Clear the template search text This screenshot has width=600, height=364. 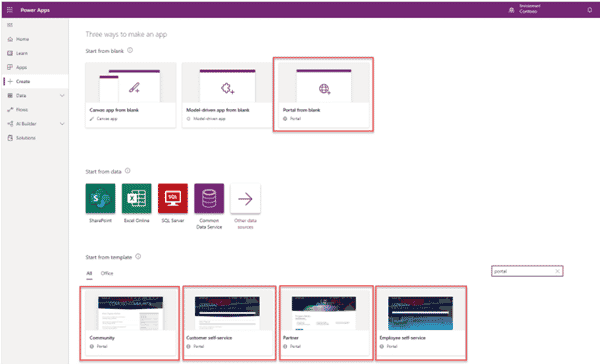tap(558, 271)
